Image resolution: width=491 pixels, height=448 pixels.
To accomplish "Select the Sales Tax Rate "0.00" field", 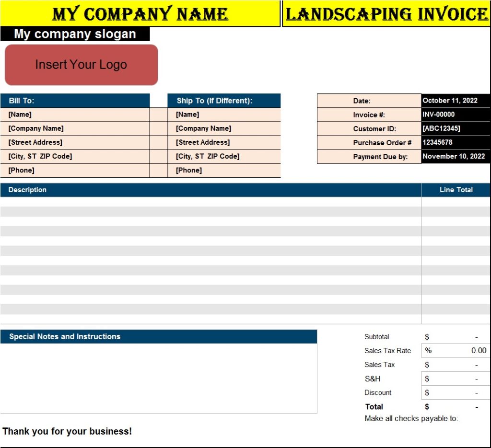I will [x=456, y=351].
